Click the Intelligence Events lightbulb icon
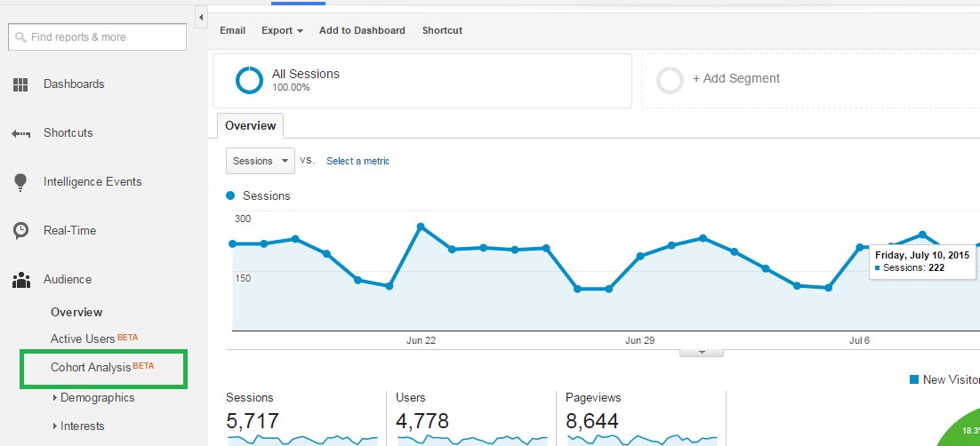This screenshot has height=446, width=980. pos(20,182)
